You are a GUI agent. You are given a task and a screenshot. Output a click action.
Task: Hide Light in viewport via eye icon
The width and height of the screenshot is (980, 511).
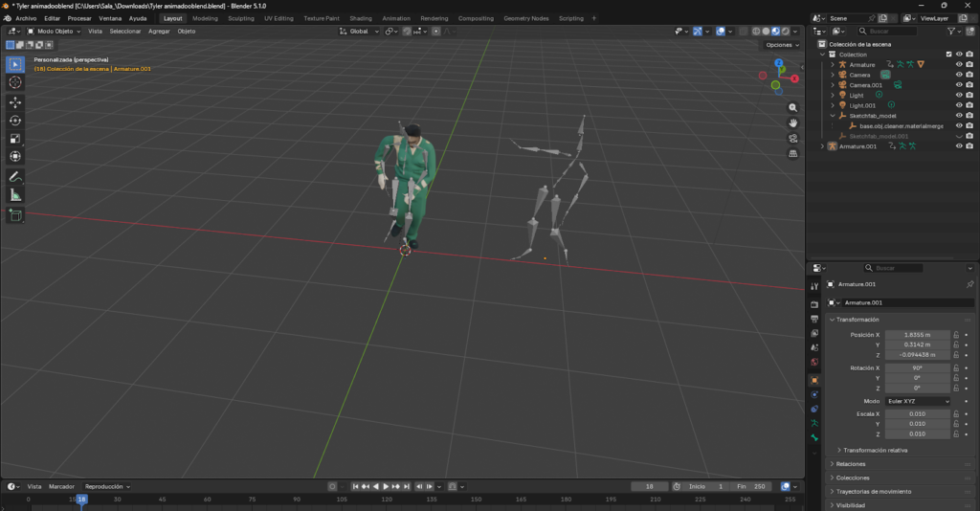coord(959,95)
